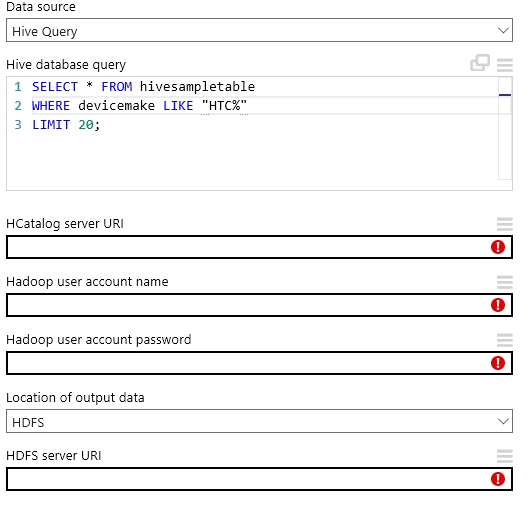The width and height of the screenshot is (531, 514).
Task: Open menu icon beside Hive database query
Action: coord(505,65)
